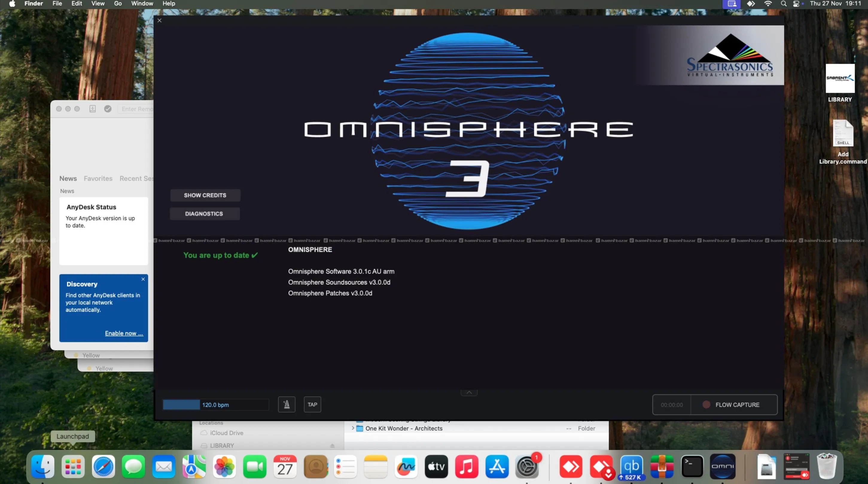The image size is (868, 484).
Task: Select the Add Library.command desktop file
Action: pyautogui.click(x=843, y=142)
